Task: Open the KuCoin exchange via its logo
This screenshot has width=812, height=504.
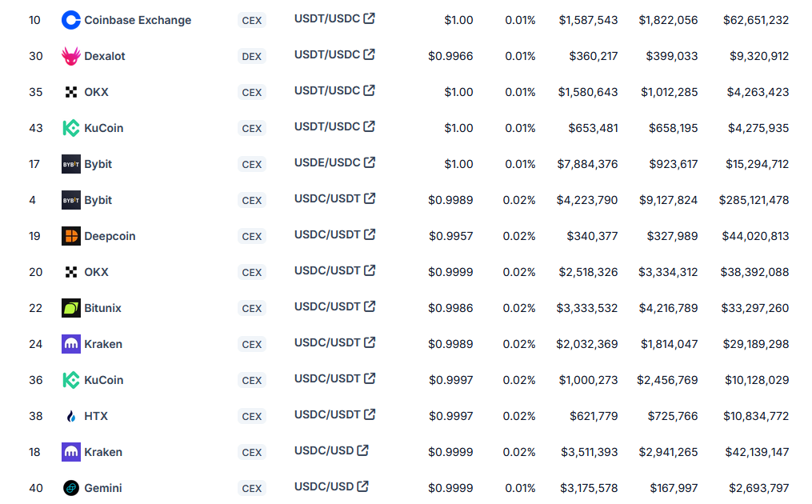Action: tap(70, 128)
